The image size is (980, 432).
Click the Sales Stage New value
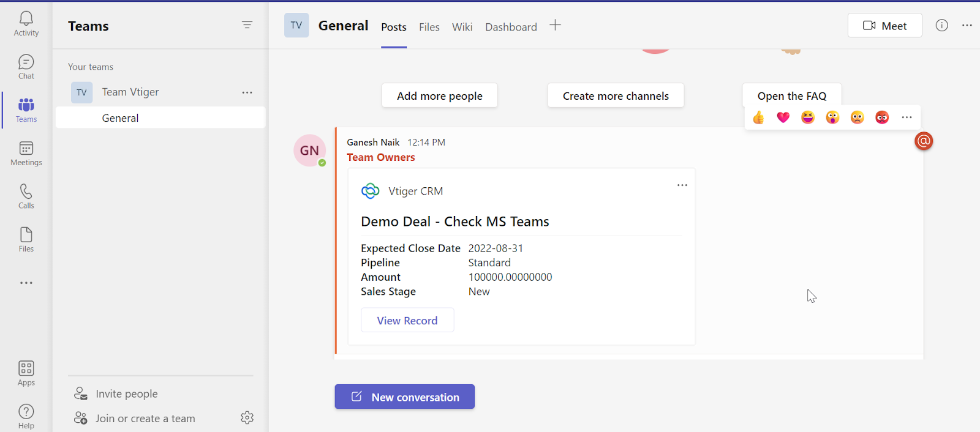tap(479, 292)
